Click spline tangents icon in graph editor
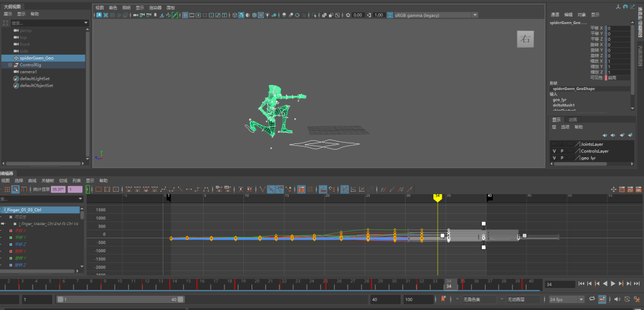Screen dimensions: 644x310 [163, 189]
